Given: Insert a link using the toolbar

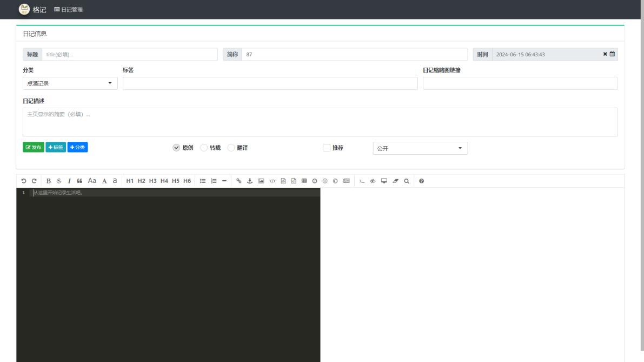Looking at the screenshot, I should click(238, 181).
